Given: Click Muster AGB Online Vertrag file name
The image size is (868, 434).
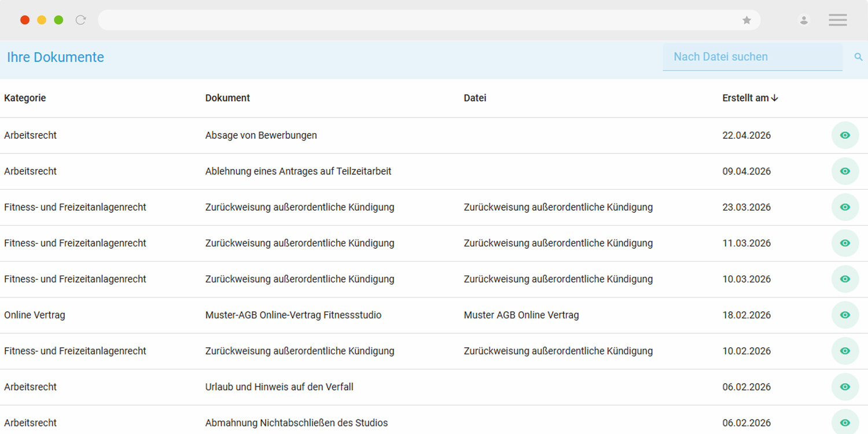Looking at the screenshot, I should click(521, 315).
